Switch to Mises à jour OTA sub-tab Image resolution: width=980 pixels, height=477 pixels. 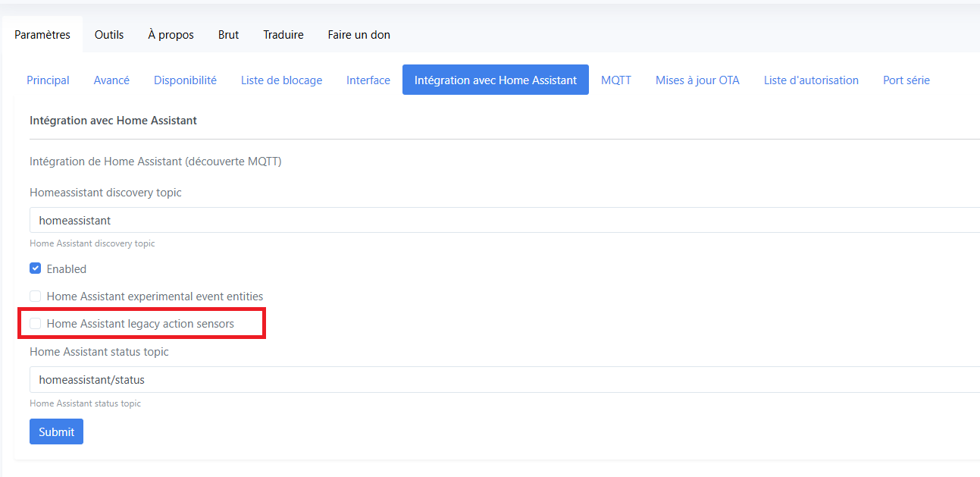pyautogui.click(x=697, y=80)
